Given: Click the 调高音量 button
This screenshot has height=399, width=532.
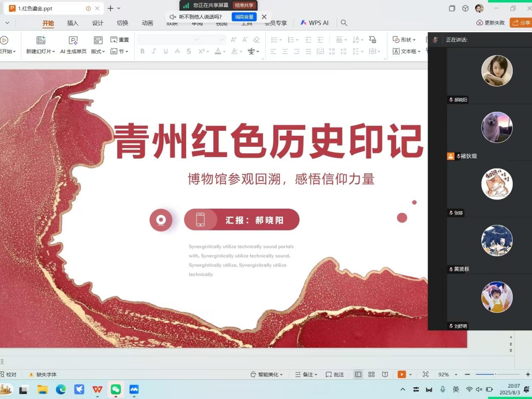Looking at the screenshot, I should pos(244,17).
